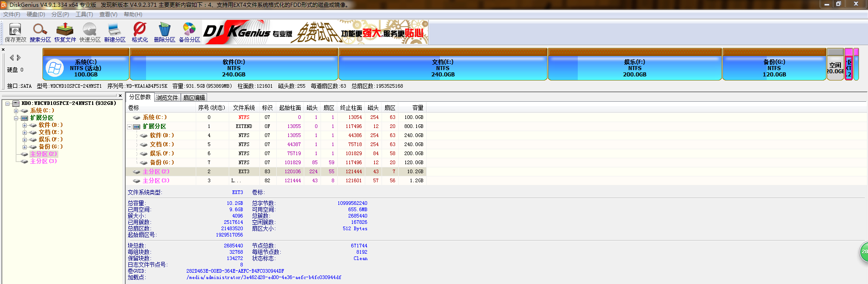This screenshot has height=284, width=868.
Task: Click the 加载点 /media/administrator path
Action: click(x=264, y=278)
